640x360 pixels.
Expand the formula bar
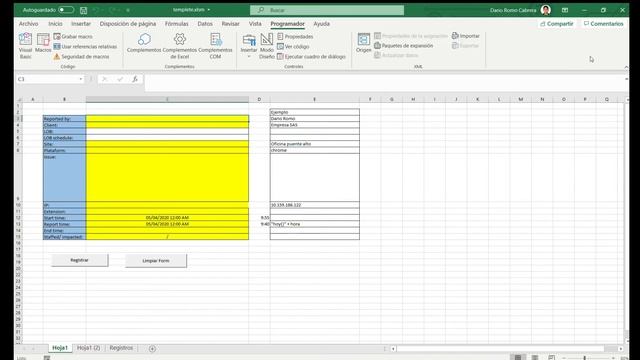626,79
